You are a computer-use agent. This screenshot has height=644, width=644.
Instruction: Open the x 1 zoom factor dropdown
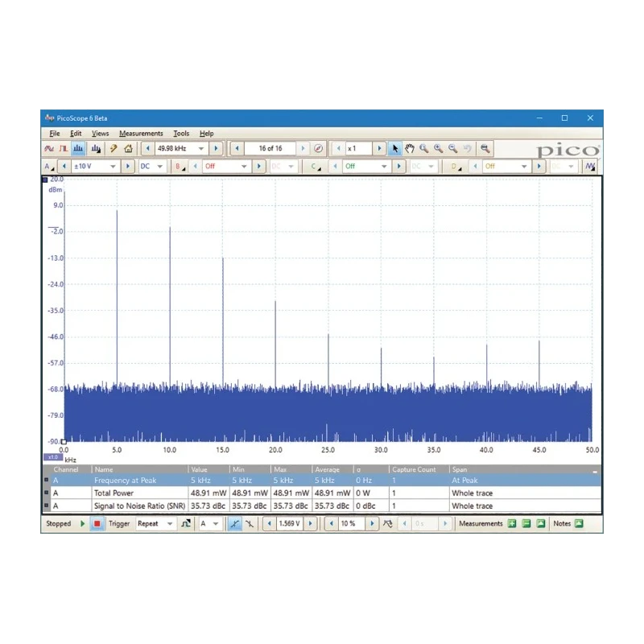(x=359, y=149)
